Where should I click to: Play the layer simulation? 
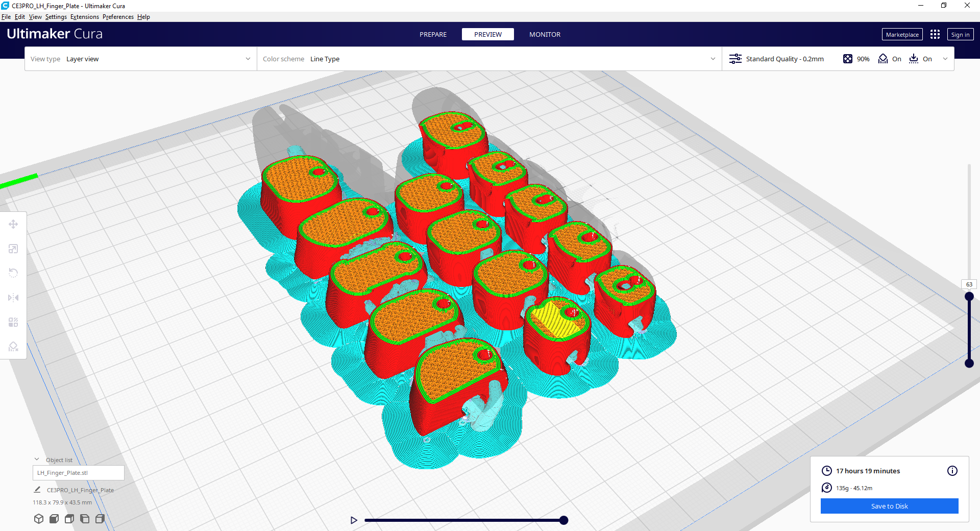pos(354,520)
